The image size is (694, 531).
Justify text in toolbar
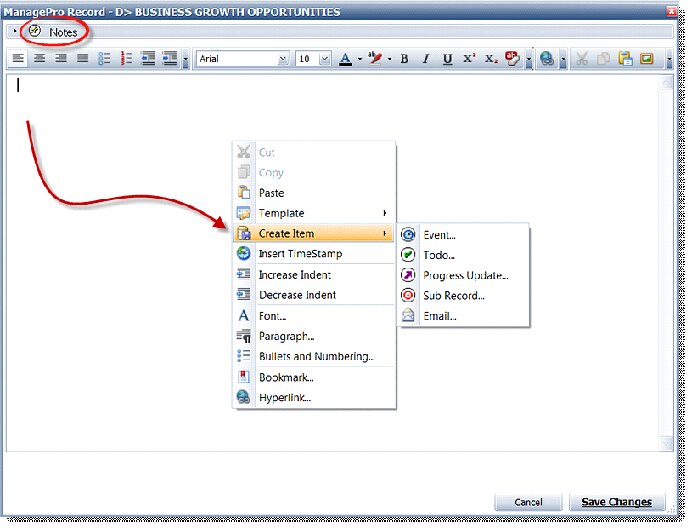pos(82,58)
